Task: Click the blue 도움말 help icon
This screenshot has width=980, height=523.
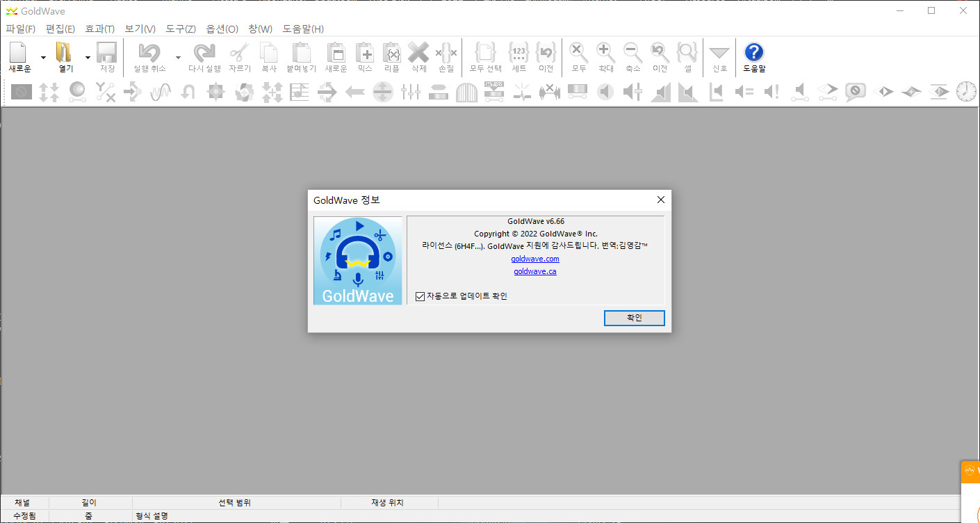Action: click(x=754, y=52)
